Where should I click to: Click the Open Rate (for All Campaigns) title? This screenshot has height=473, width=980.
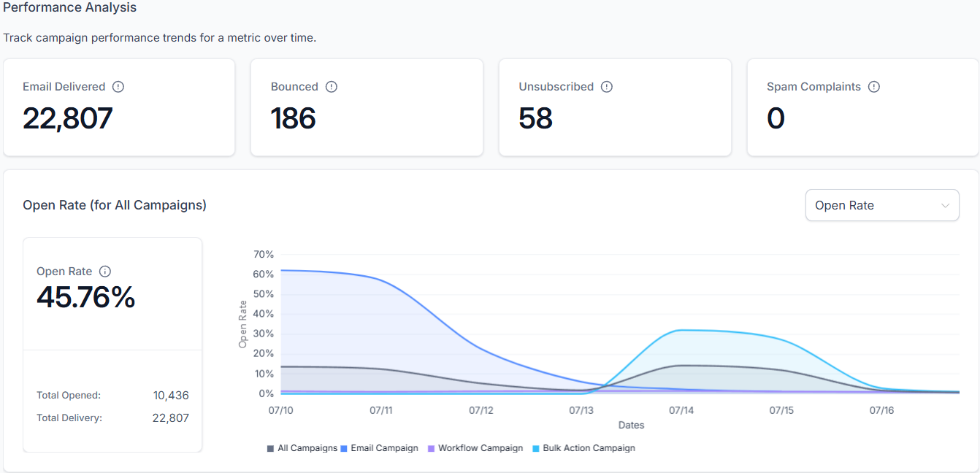115,205
